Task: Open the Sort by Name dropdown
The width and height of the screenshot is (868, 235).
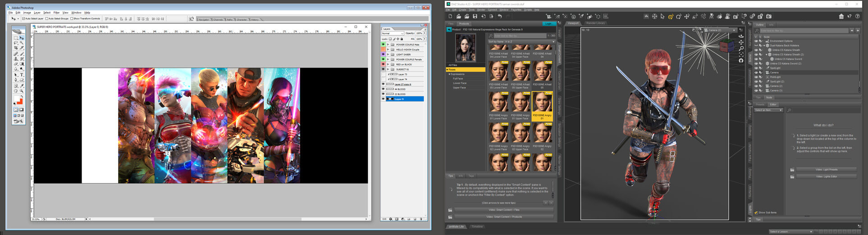Action: point(521,42)
